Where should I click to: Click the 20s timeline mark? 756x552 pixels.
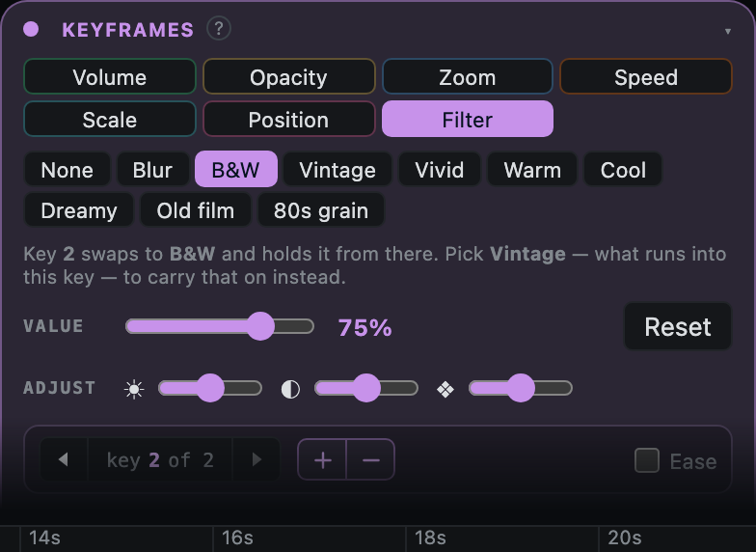625,538
